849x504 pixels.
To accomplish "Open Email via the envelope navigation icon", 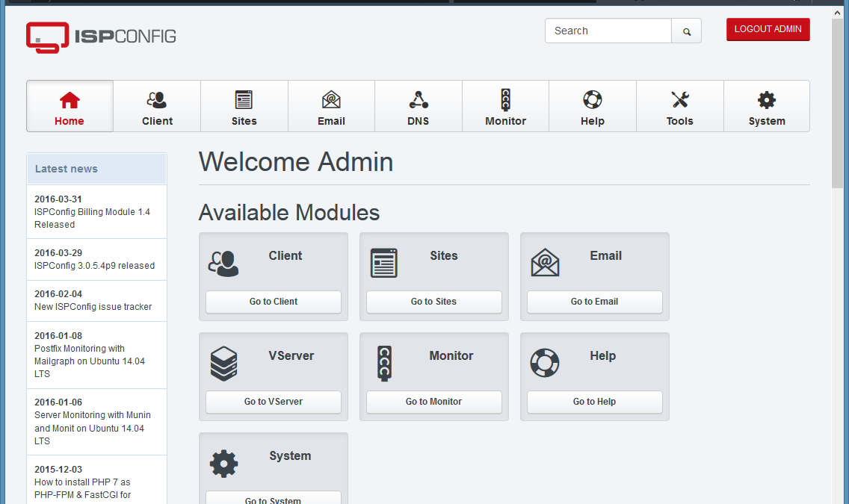I will 331,100.
